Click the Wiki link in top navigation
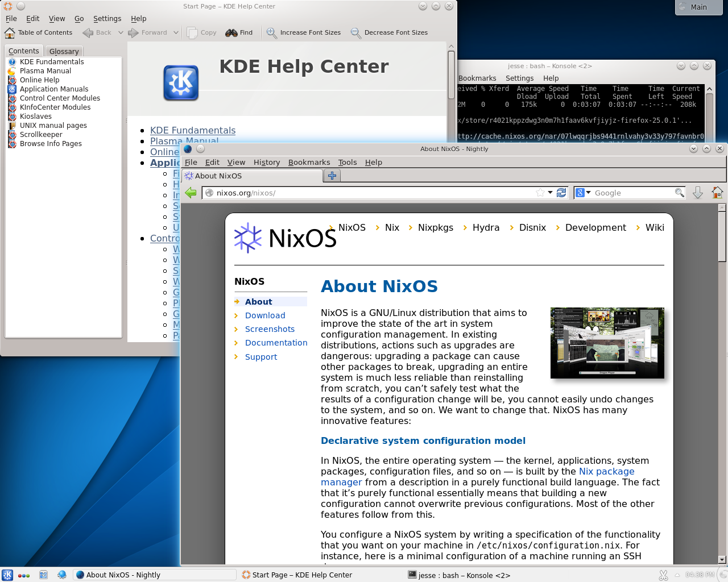 655,227
